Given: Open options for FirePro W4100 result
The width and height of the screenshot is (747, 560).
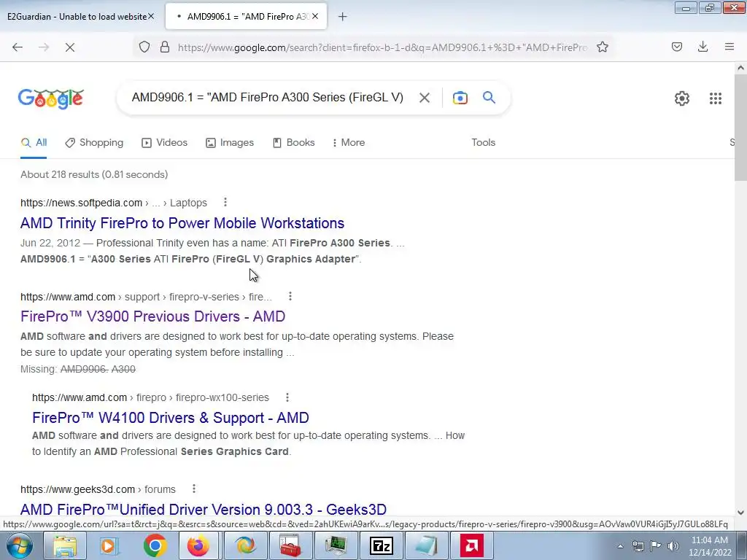Looking at the screenshot, I should point(287,397).
